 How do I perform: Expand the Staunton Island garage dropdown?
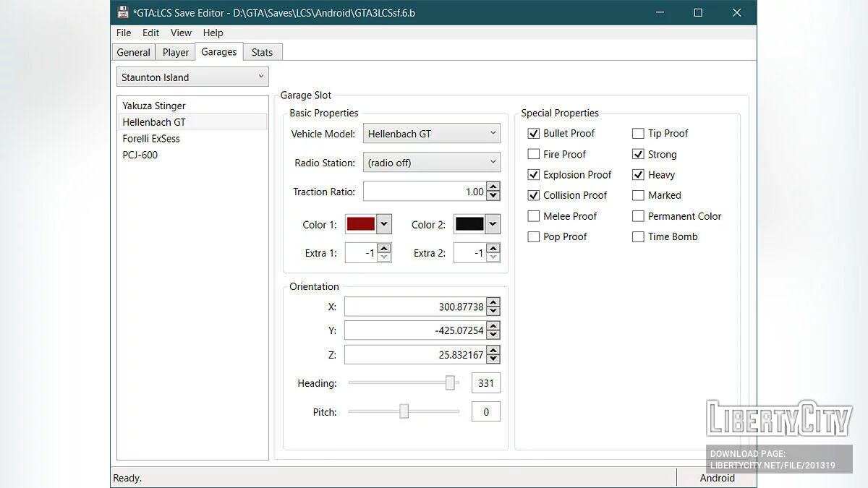point(192,77)
